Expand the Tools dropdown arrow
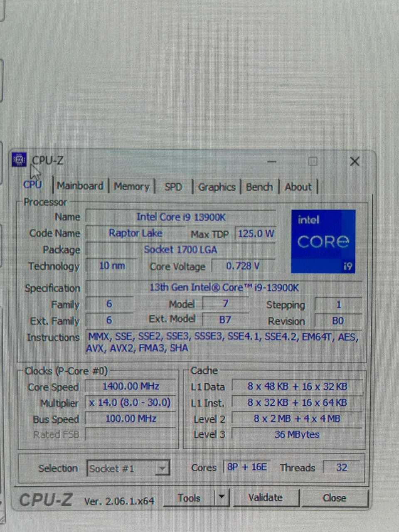Image resolution: width=399 pixels, height=532 pixels. click(x=222, y=498)
